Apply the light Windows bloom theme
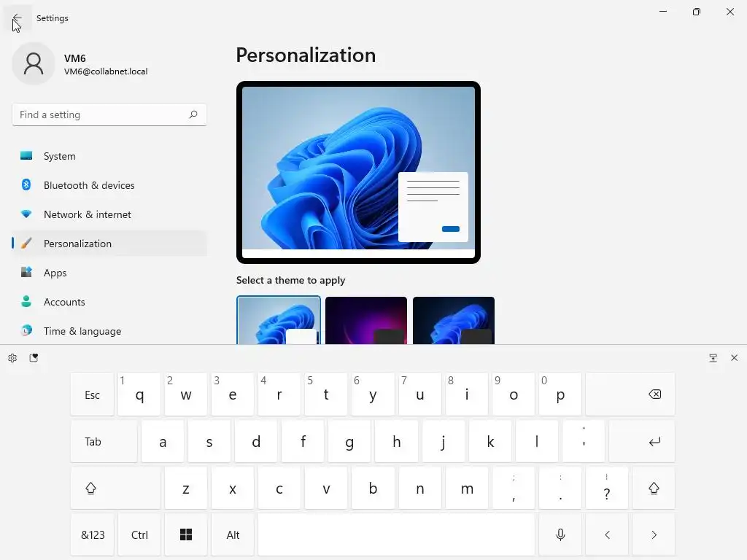The image size is (747, 560). [279, 320]
